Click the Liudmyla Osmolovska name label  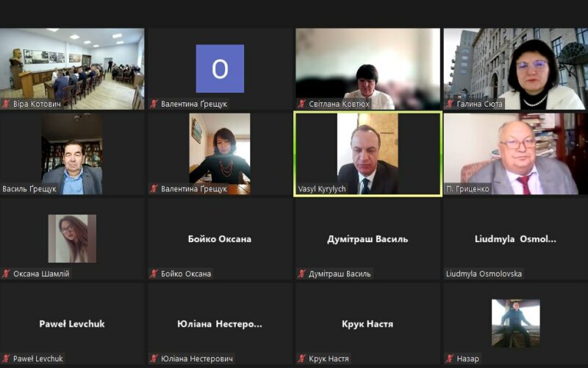[x=484, y=274]
